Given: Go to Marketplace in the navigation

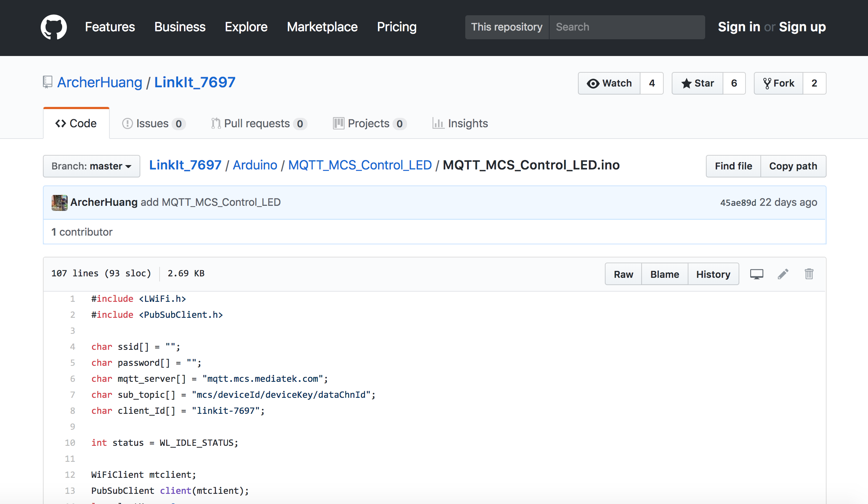Looking at the screenshot, I should click(322, 27).
